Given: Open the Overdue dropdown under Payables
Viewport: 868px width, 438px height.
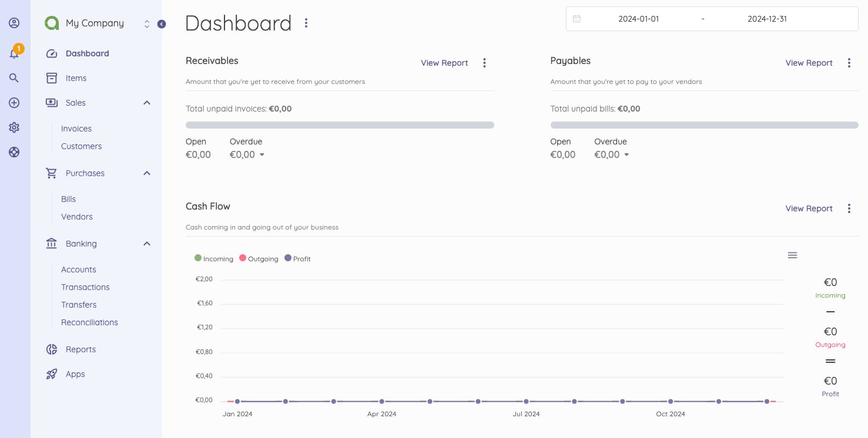Looking at the screenshot, I should coord(626,154).
